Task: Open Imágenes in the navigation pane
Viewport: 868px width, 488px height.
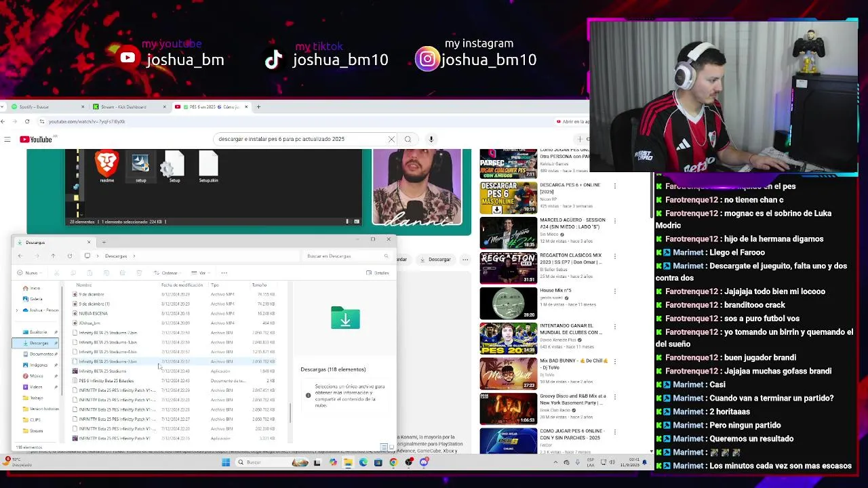Action: pos(35,365)
